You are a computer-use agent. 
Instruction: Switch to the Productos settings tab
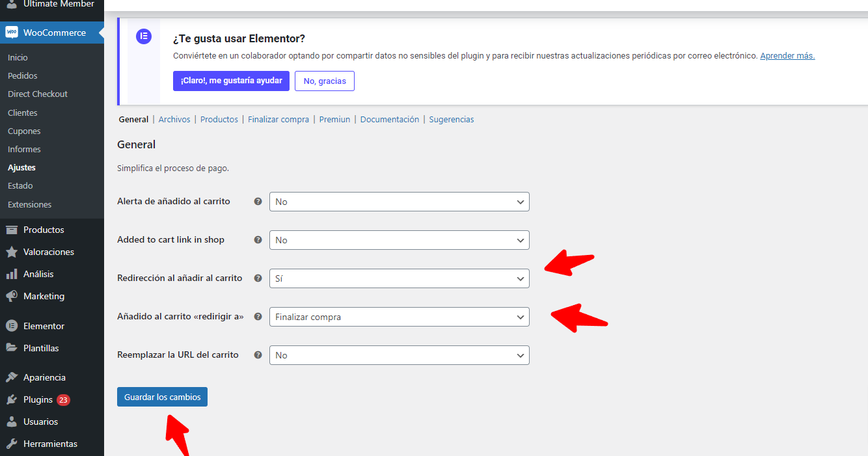[219, 120]
